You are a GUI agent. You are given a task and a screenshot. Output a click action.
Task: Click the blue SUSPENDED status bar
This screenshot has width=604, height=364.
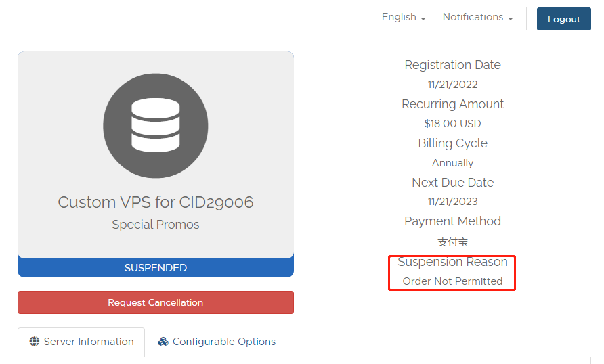(x=156, y=267)
